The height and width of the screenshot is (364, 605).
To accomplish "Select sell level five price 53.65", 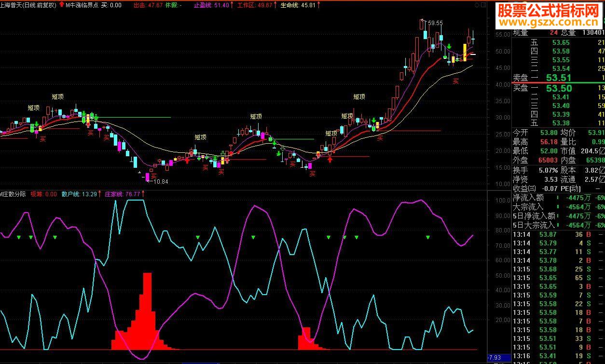I will pyautogui.click(x=561, y=42).
